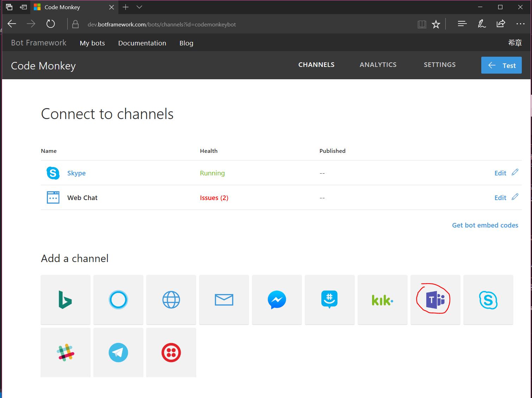This screenshot has height=398, width=532.
Task: Add the Slack channel
Action: pos(65,352)
